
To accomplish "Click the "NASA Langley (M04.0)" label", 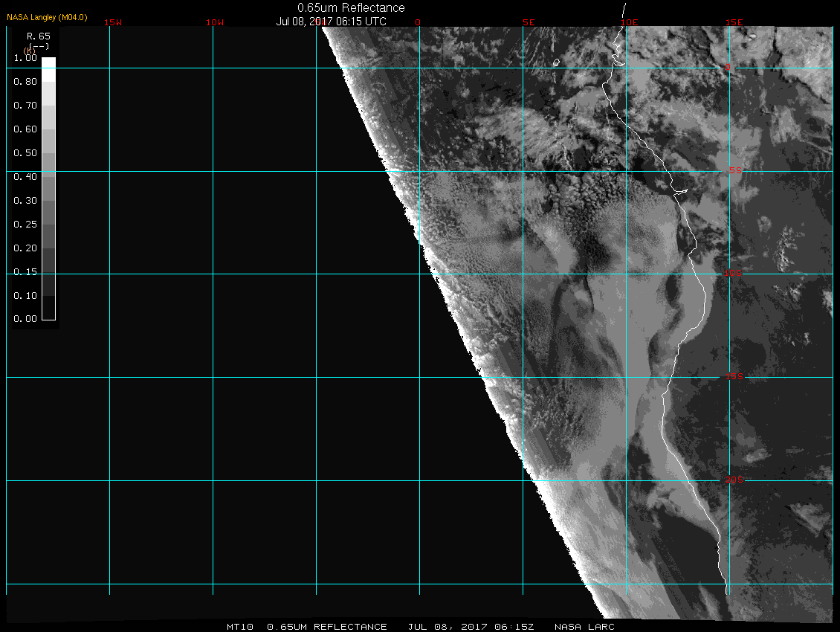I will click(x=47, y=17).
